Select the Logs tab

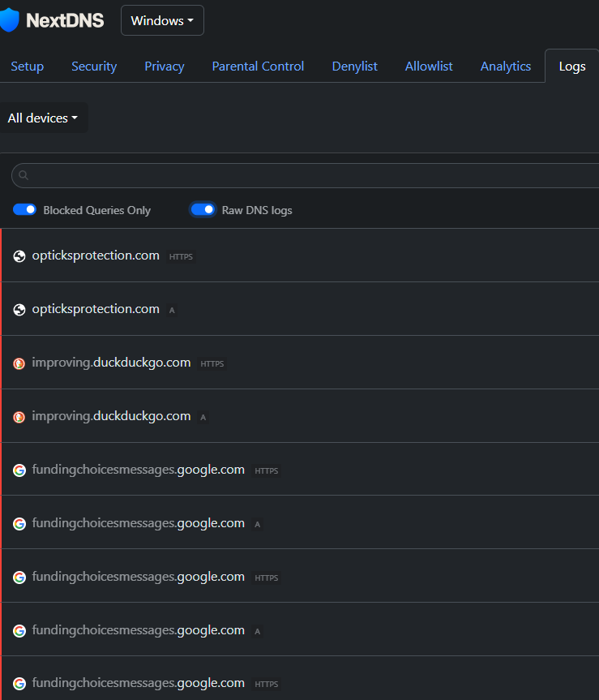571,66
